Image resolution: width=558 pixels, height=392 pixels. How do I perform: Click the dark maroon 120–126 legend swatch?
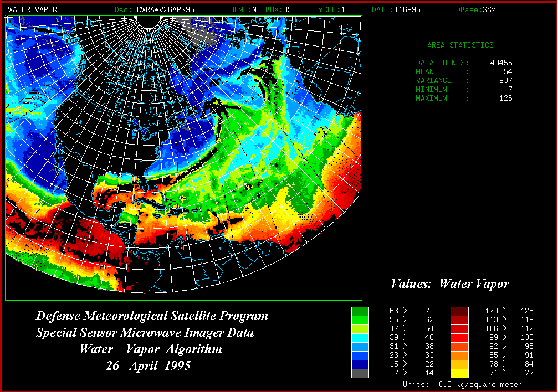(459, 311)
